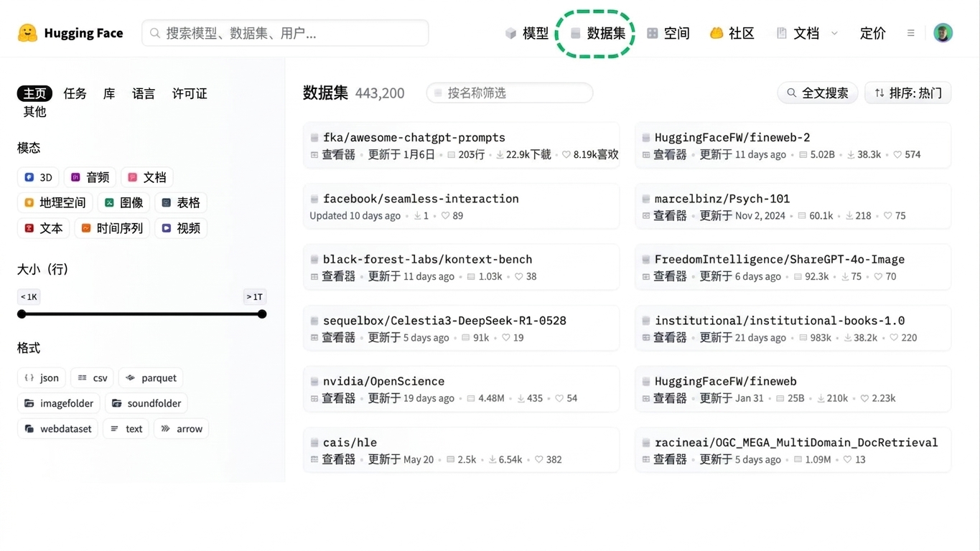Click the dataset icon beside marcelbinz/Psych-101
980x551 pixels.
(646, 199)
